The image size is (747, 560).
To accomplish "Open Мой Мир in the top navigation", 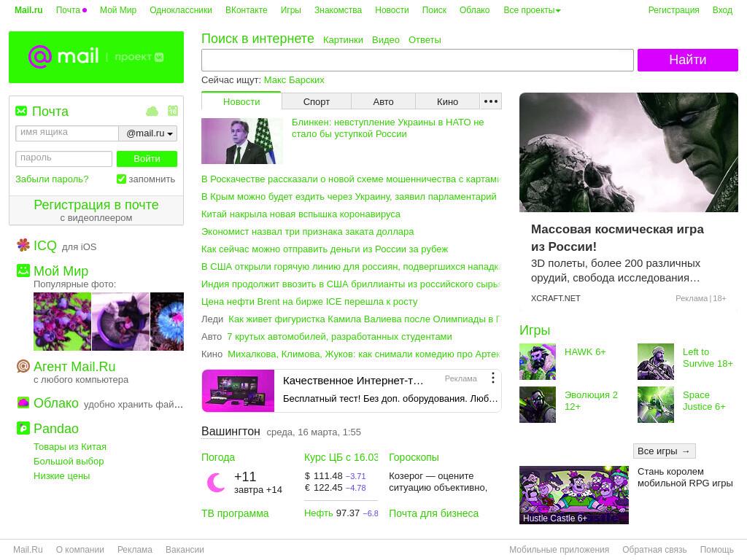I will coord(118,10).
